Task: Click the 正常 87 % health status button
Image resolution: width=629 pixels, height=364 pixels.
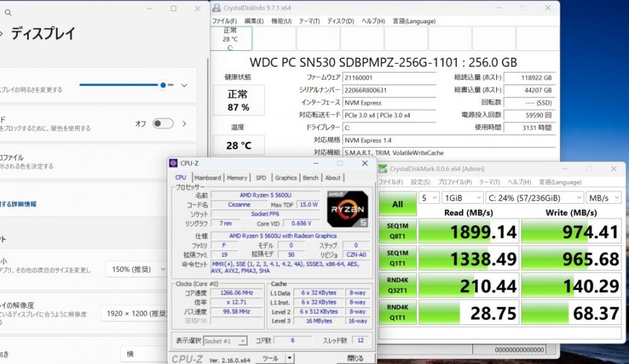Action: [238, 100]
